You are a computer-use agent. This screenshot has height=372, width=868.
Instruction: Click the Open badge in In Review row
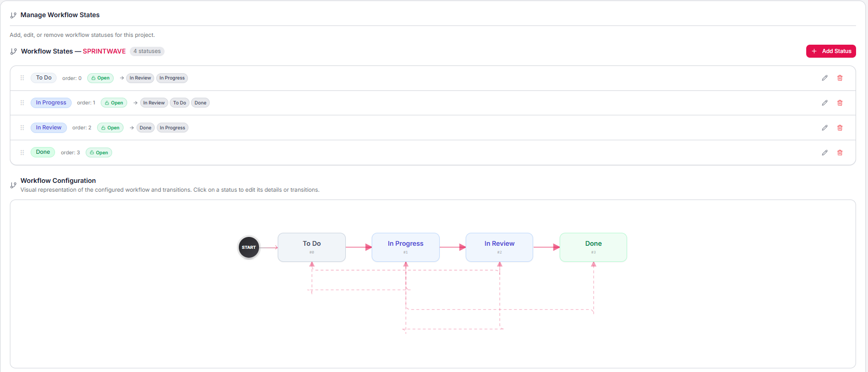[x=110, y=128]
